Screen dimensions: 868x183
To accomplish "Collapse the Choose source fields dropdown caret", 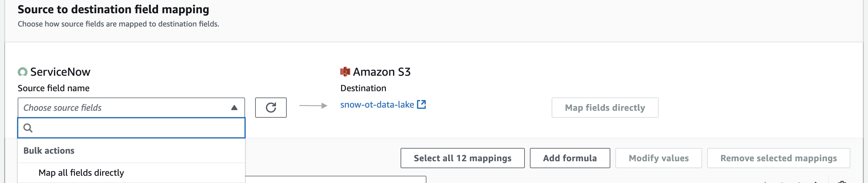I will 234,108.
